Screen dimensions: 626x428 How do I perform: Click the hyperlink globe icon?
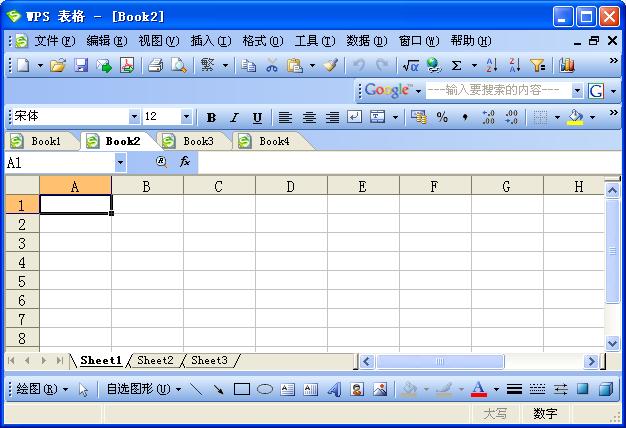click(x=434, y=65)
